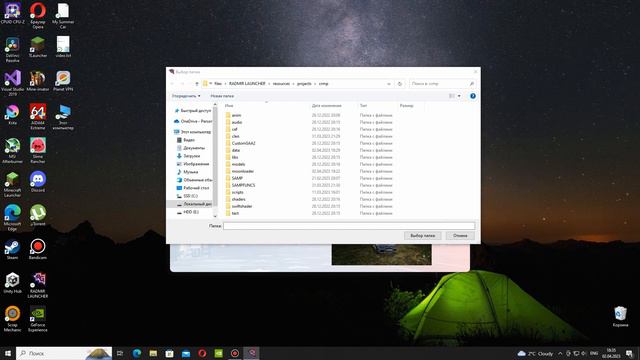Open the RADMIR LAUNCHER desktop shortcut
This screenshot has width=640, height=360.
[38, 285]
